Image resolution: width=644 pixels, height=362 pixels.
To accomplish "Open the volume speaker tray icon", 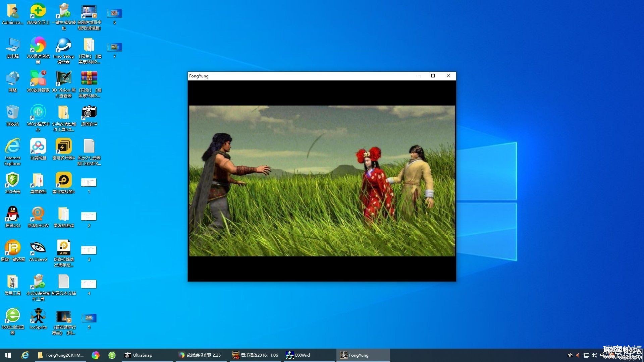I will tap(594, 355).
